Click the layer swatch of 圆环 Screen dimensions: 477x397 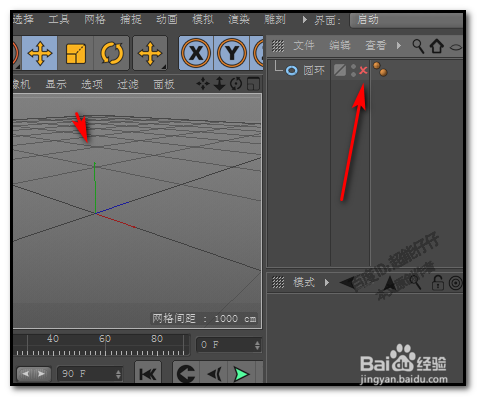coord(340,70)
